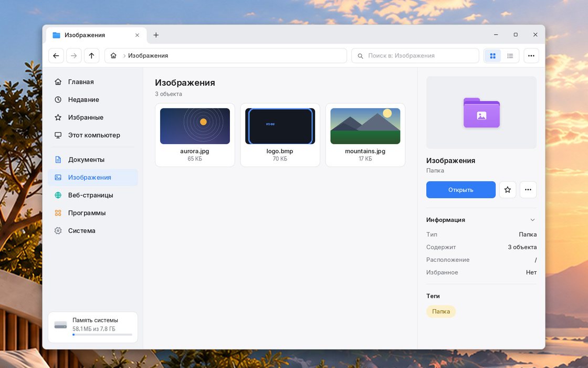Open Главная in the sidebar
This screenshot has height=368, width=588.
click(x=93, y=82)
